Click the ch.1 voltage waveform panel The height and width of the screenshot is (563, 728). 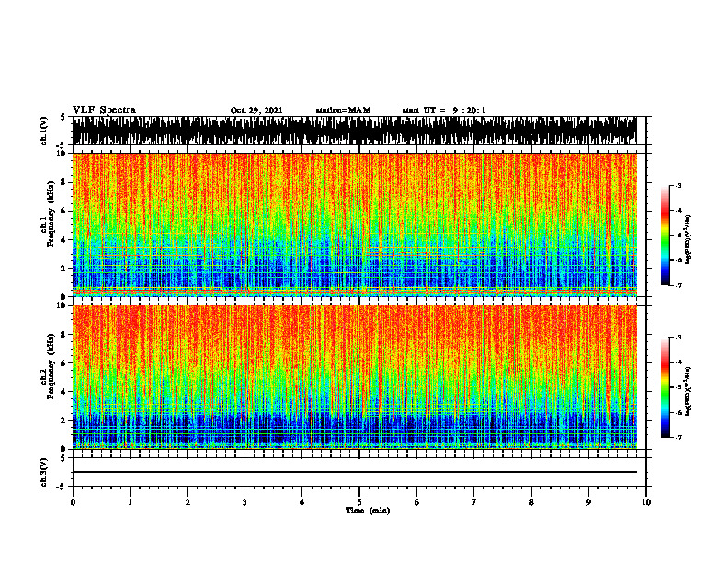pos(354,131)
